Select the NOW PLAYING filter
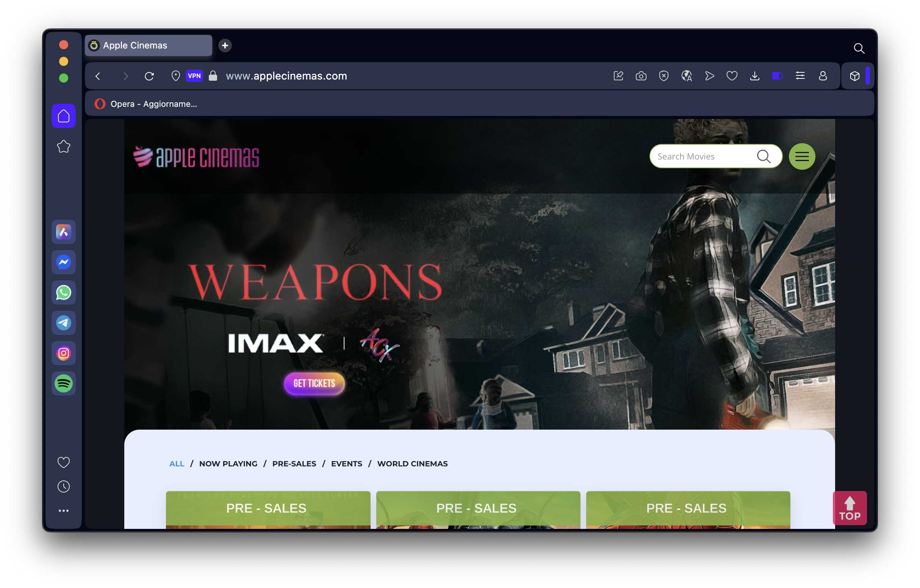 [x=228, y=463]
